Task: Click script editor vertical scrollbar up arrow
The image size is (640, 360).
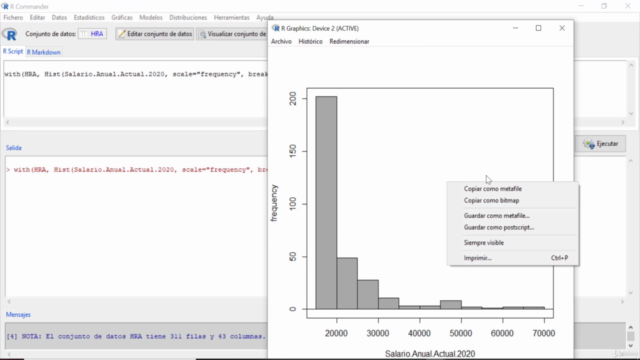Action: 631,65
